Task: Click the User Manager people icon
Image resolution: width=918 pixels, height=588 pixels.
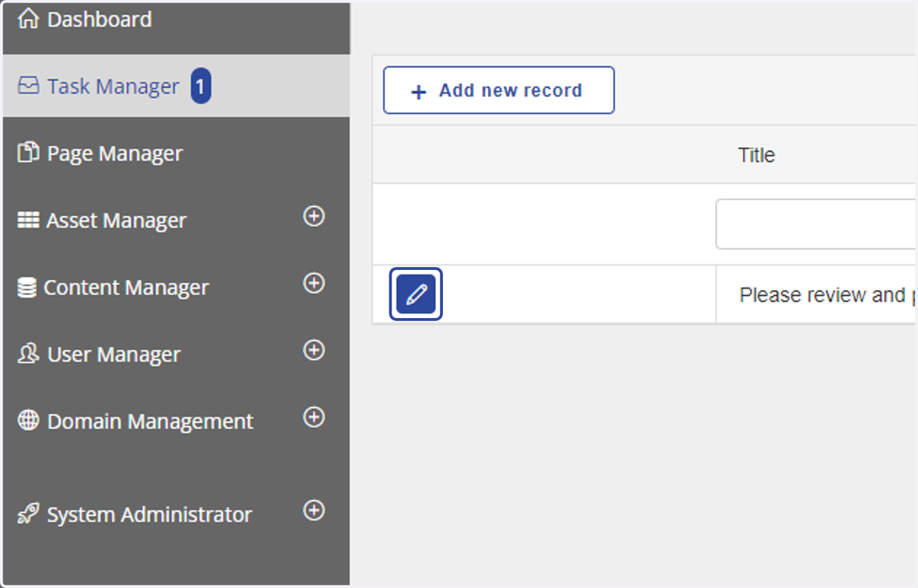Action: tap(28, 354)
